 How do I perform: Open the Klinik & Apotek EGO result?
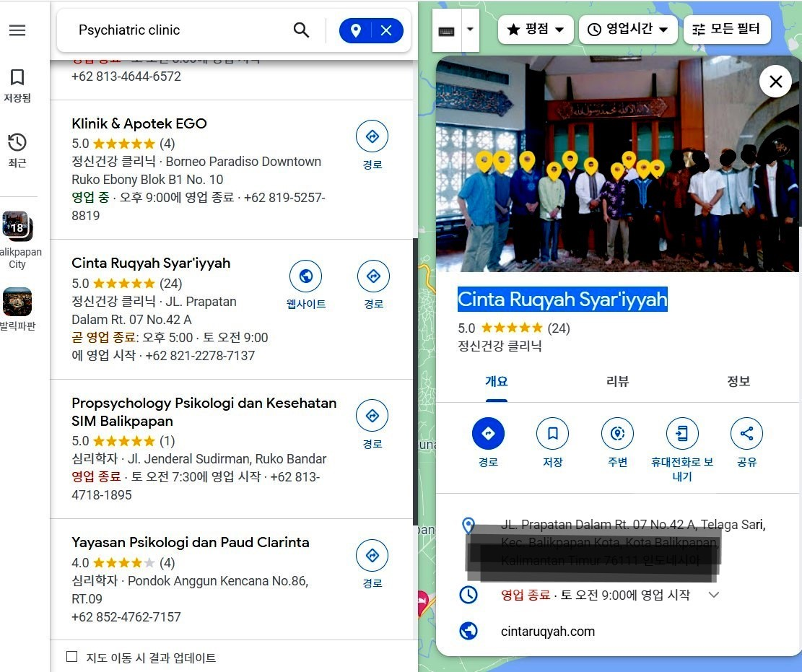click(139, 123)
